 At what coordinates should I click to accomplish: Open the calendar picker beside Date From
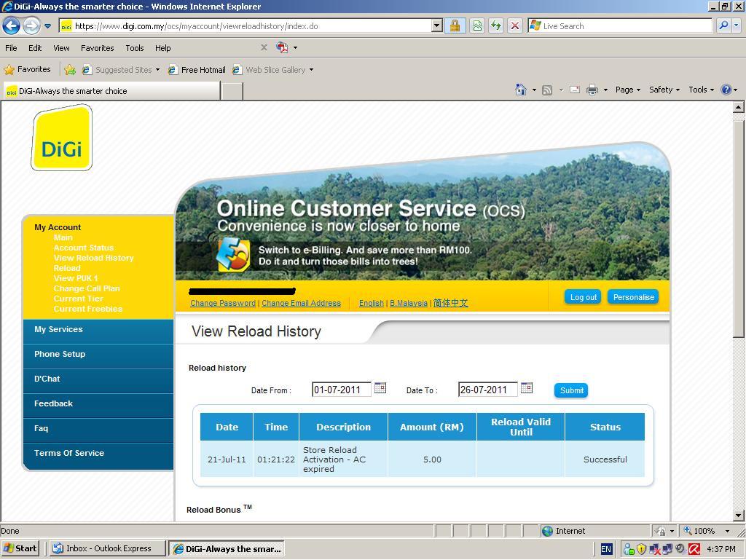[x=380, y=387]
